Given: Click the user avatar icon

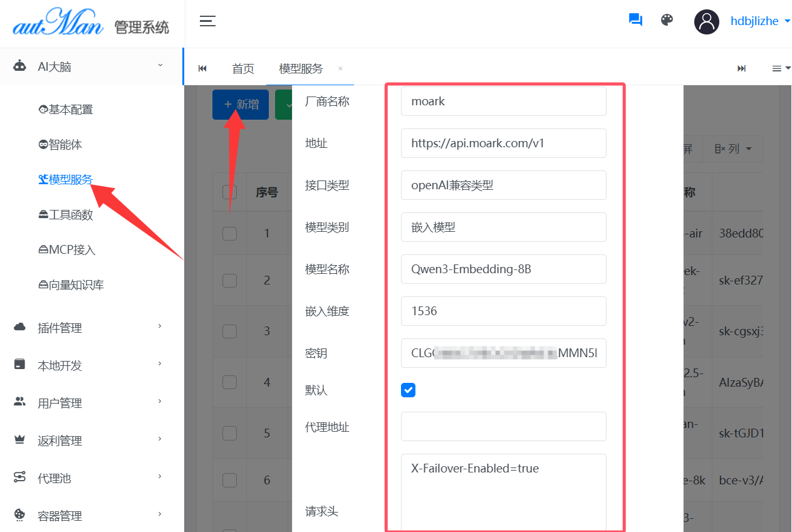Looking at the screenshot, I should click(706, 21).
